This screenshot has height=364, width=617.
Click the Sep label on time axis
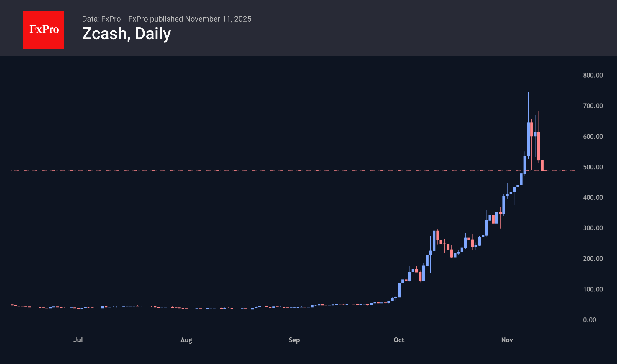tap(294, 340)
